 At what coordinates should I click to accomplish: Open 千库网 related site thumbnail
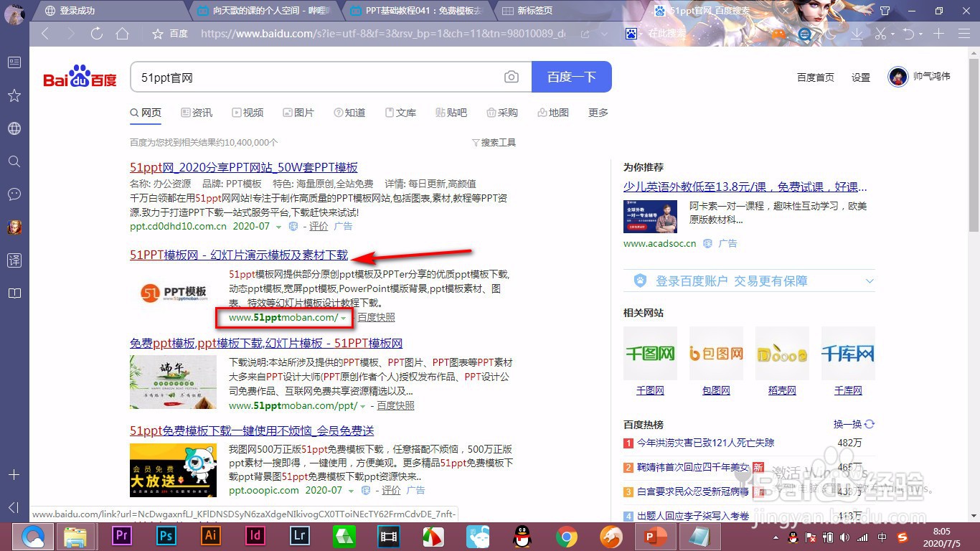tap(848, 354)
